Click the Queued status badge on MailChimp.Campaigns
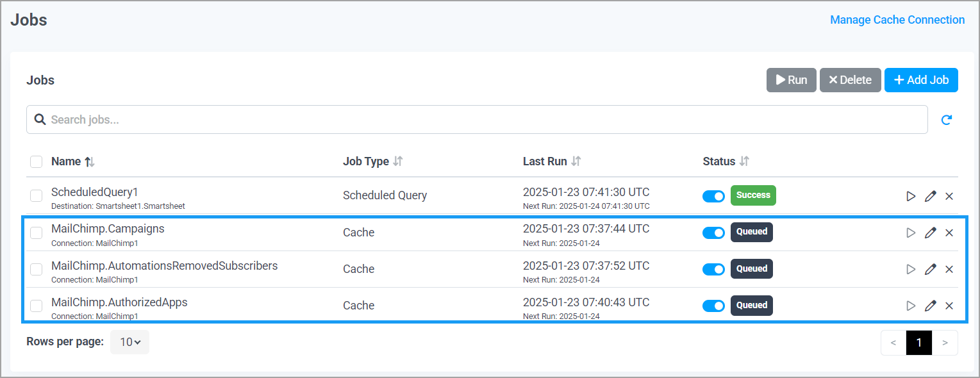 (751, 232)
